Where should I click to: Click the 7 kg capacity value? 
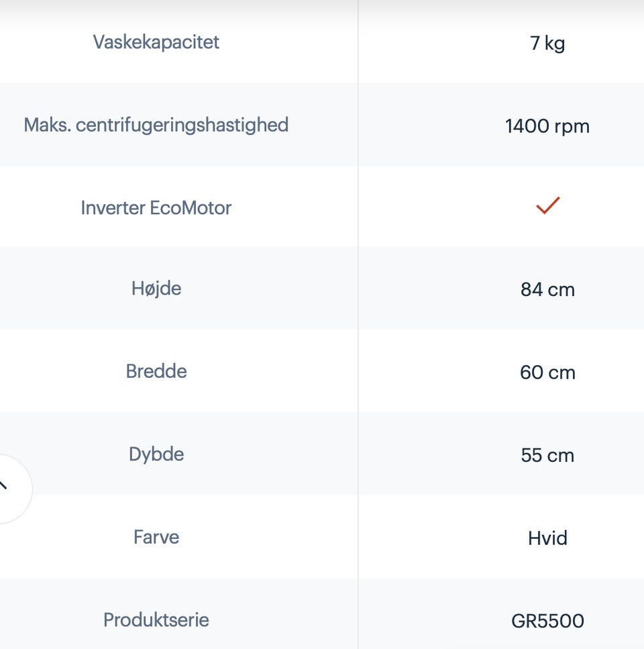[547, 43]
